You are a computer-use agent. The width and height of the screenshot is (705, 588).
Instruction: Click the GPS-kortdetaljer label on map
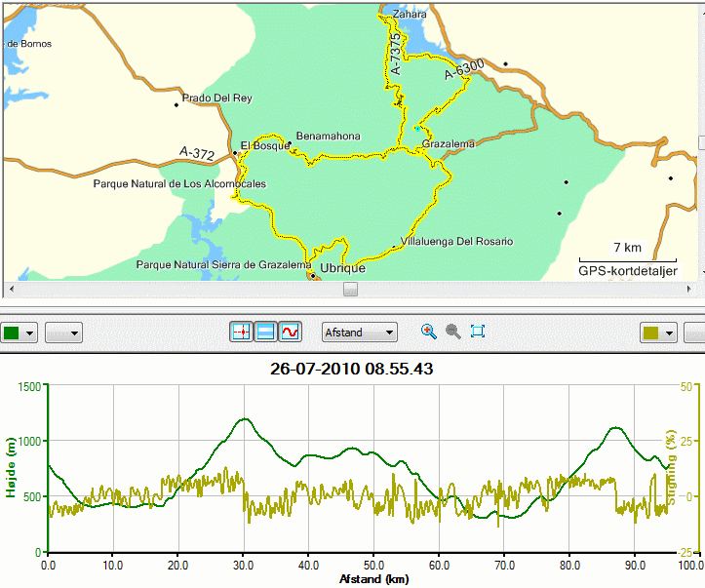click(x=628, y=271)
